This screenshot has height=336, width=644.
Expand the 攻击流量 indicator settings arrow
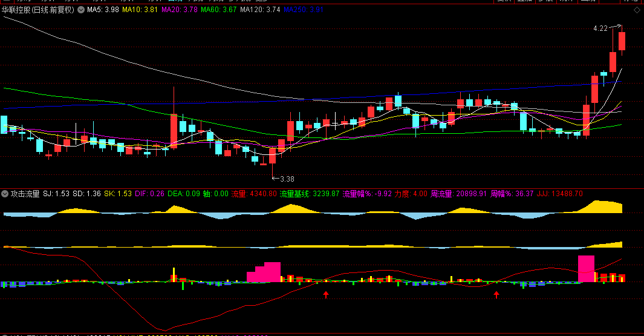(x=5, y=194)
